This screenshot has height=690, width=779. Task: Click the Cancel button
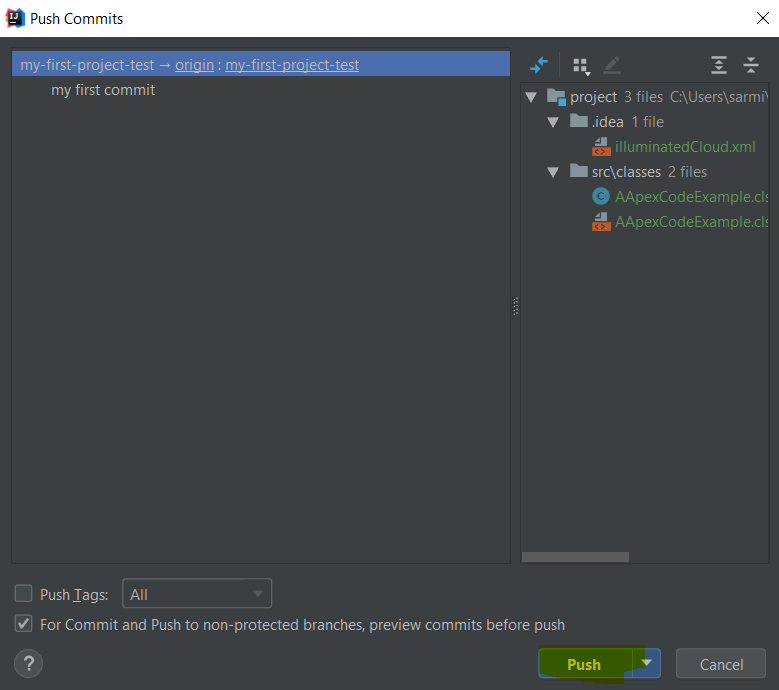click(721, 664)
